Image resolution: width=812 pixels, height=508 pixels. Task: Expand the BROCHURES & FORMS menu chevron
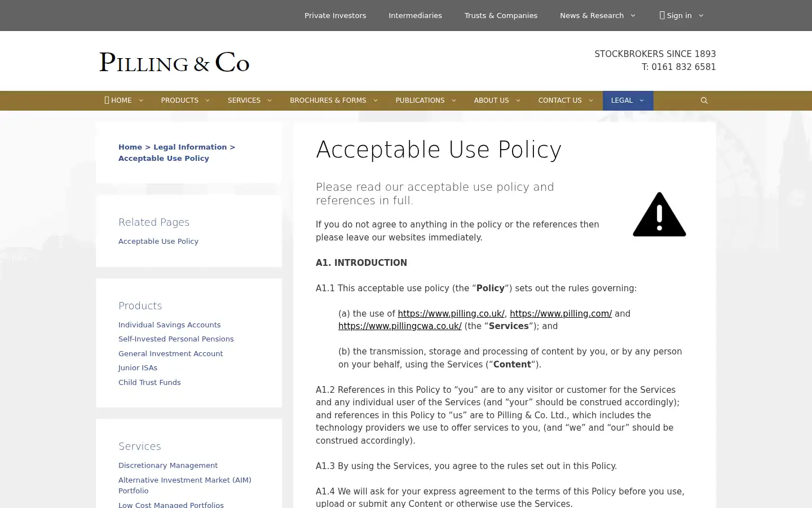click(x=376, y=100)
